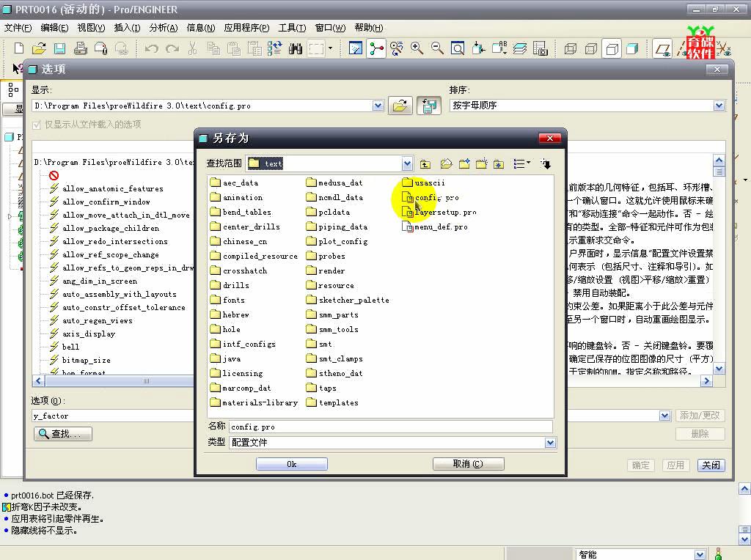Viewport: 751px width, 560px height.
Task: Open the 文件(F) menu
Action: (x=18, y=28)
